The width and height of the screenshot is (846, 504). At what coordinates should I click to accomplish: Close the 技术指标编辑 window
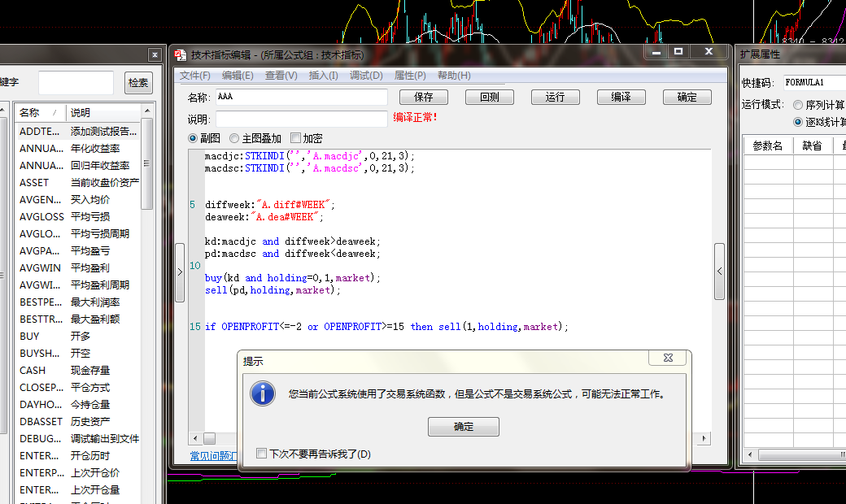pos(709,52)
